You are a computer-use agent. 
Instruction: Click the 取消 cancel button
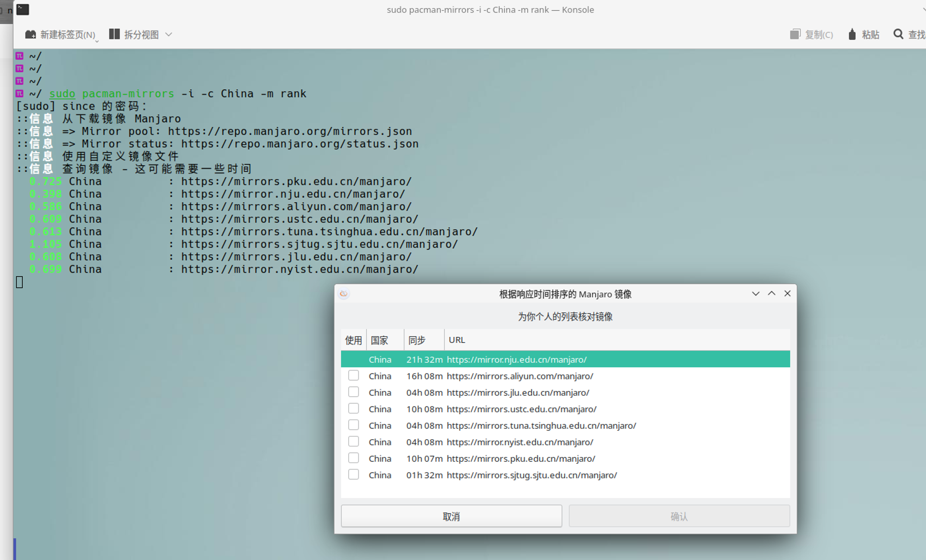click(451, 516)
